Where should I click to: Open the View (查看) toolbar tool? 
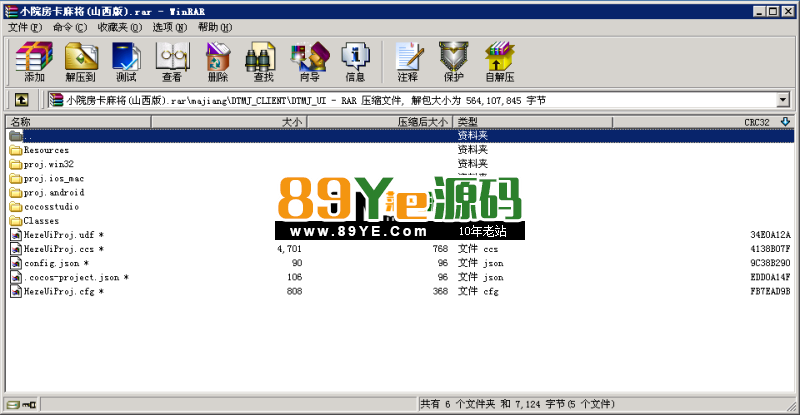172,62
